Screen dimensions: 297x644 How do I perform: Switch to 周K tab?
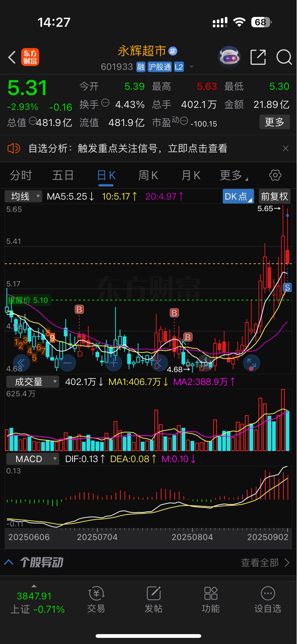pos(148,176)
